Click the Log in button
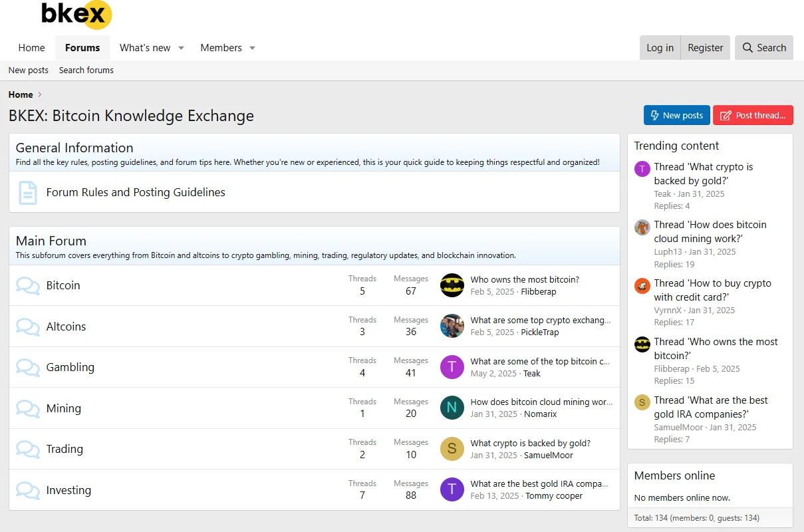Viewport: 804px width, 532px height. click(x=660, y=48)
